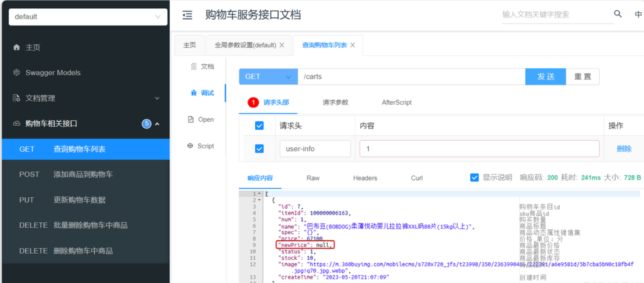The height and width of the screenshot is (283, 644).
Task: Select the 调试 debug bug icon
Action: coord(194,93)
